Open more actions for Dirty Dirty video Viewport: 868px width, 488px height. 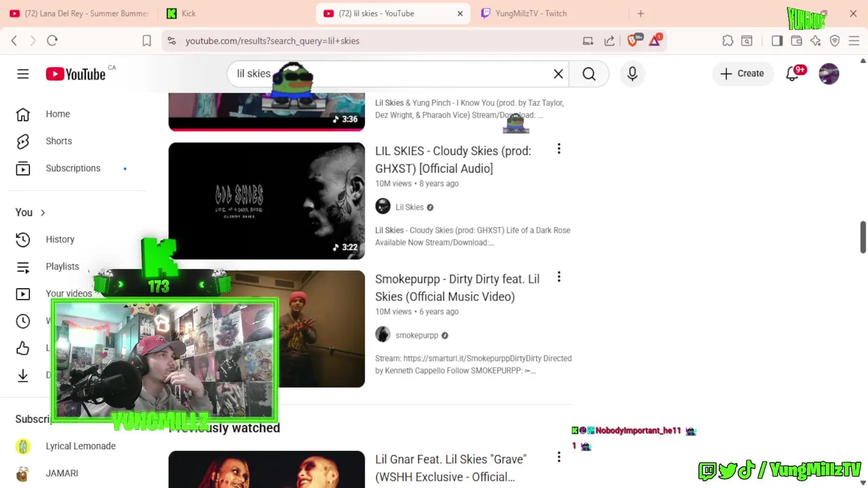(559, 277)
